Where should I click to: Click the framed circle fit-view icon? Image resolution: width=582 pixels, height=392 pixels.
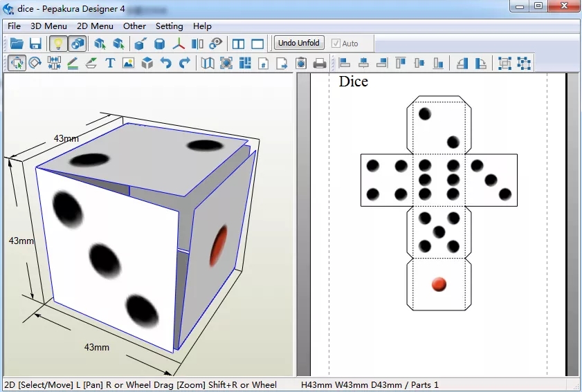226,63
